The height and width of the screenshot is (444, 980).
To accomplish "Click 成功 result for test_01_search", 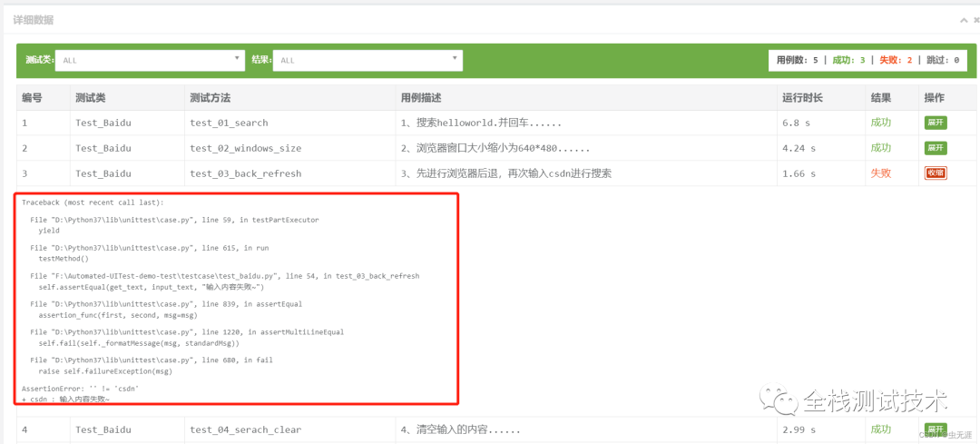I will tap(880, 123).
